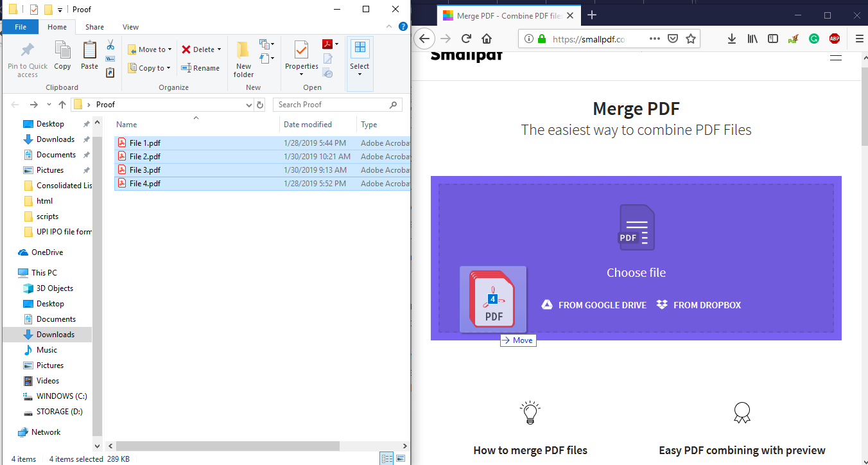Viewport: 868px width, 465px height.
Task: Choose FROM GOOGLE DRIVE option
Action: pos(594,305)
